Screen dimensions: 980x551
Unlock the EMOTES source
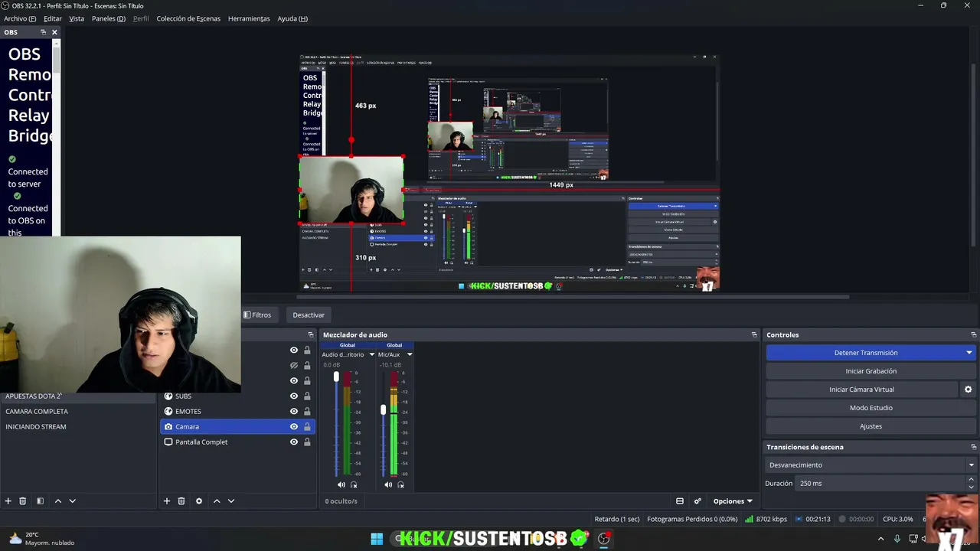click(x=307, y=412)
